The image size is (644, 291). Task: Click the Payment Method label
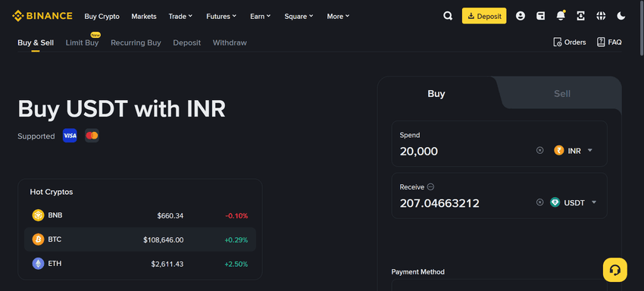[417, 272]
